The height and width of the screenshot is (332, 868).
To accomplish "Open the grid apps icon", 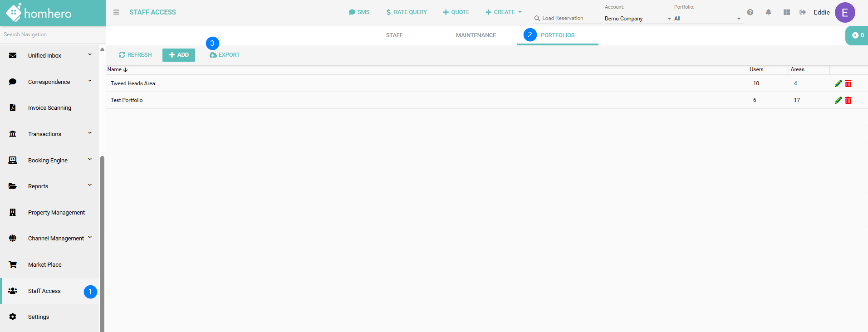I will coord(786,12).
